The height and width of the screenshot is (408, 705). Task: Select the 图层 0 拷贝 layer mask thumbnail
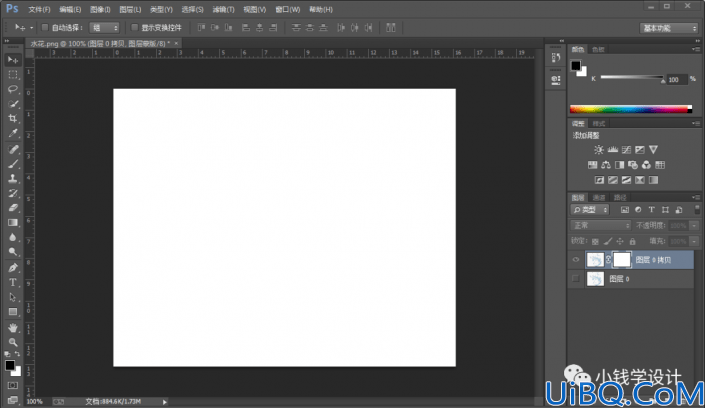tap(621, 260)
